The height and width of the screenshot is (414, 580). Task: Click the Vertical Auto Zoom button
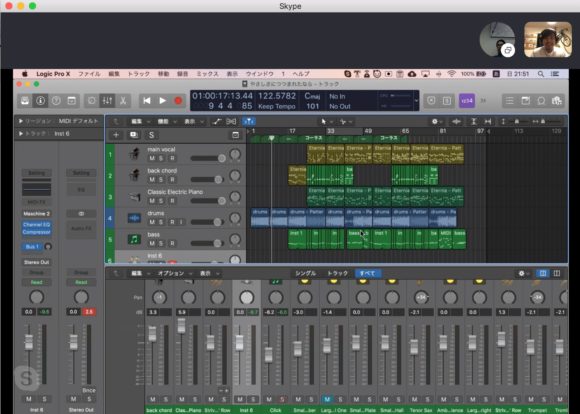[473, 121]
